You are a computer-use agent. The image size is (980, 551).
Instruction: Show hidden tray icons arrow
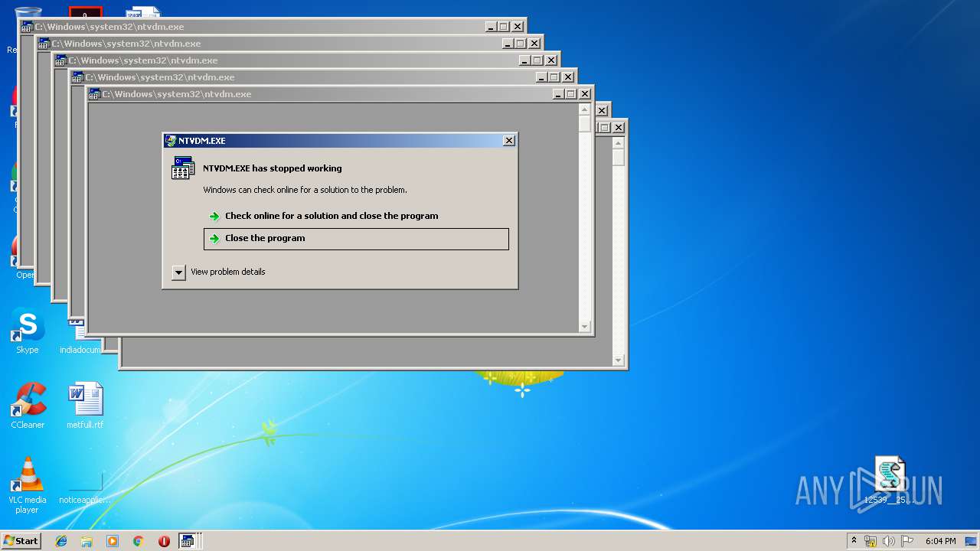tap(854, 541)
